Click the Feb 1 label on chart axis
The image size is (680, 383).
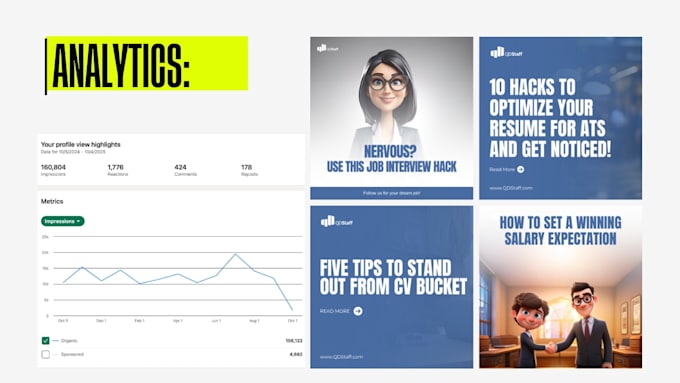point(139,321)
